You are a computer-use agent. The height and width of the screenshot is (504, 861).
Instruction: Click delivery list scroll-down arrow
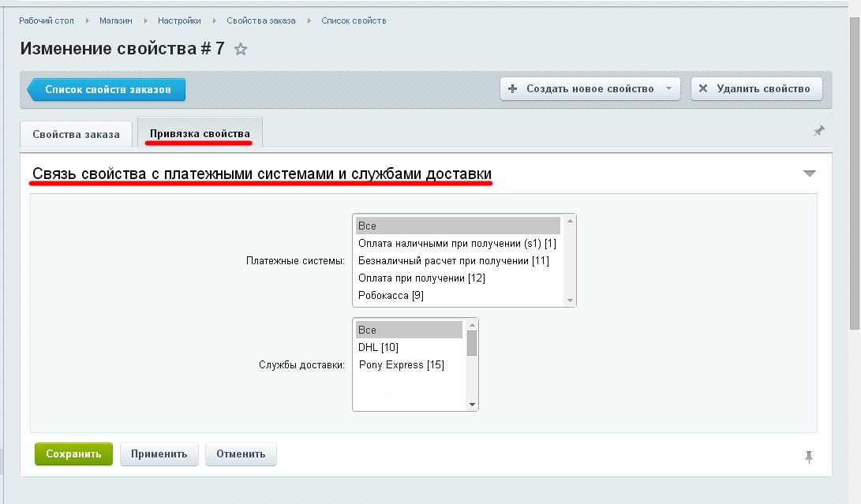472,405
